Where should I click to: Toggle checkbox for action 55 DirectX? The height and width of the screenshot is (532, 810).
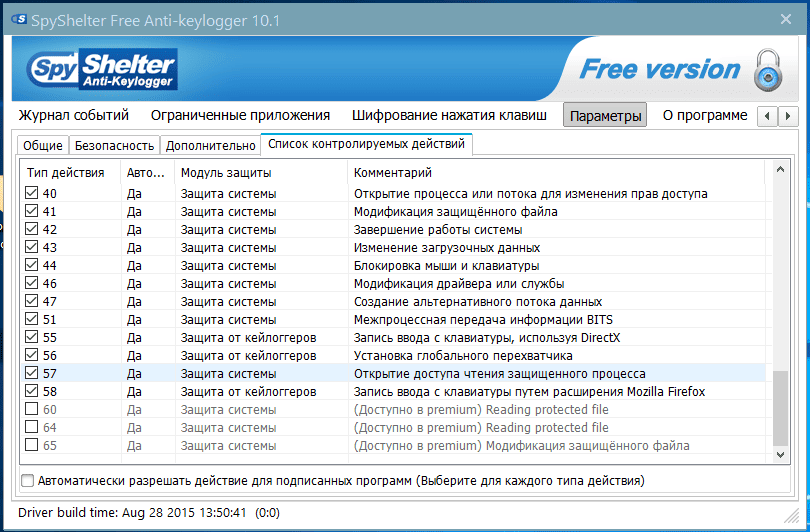click(x=32, y=337)
